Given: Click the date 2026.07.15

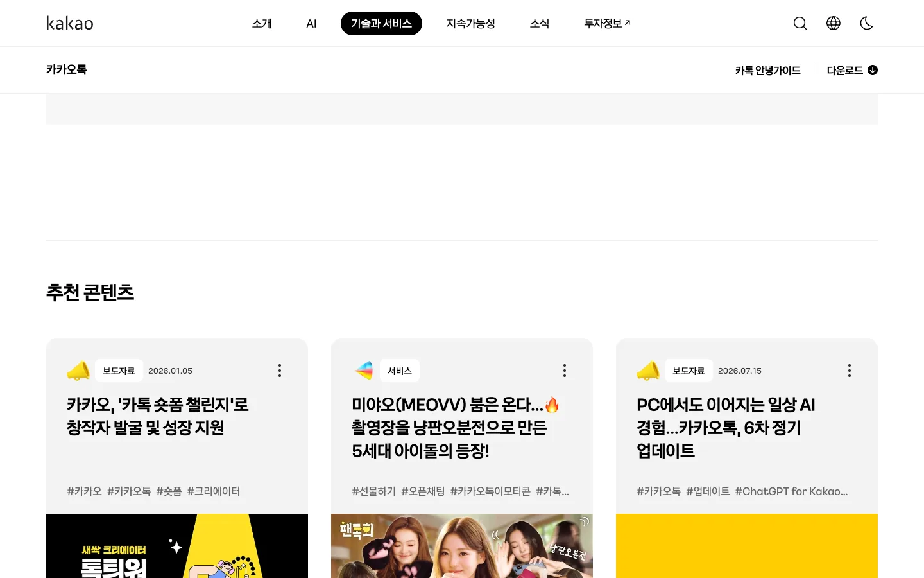Looking at the screenshot, I should [x=740, y=371].
